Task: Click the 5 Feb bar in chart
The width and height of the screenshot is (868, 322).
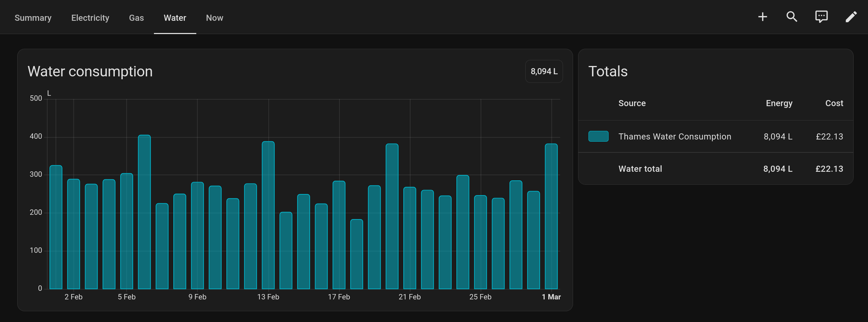Action: tap(127, 231)
